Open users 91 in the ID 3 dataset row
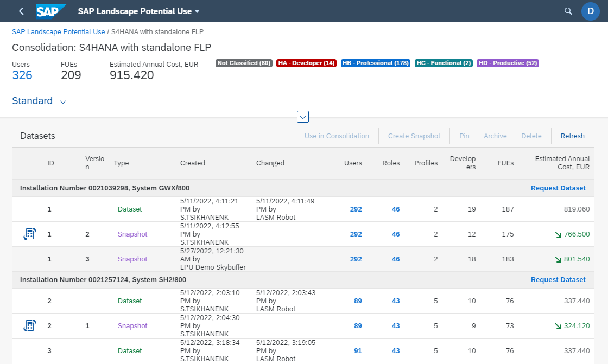Screen dimensions: 608x364 [358, 351]
